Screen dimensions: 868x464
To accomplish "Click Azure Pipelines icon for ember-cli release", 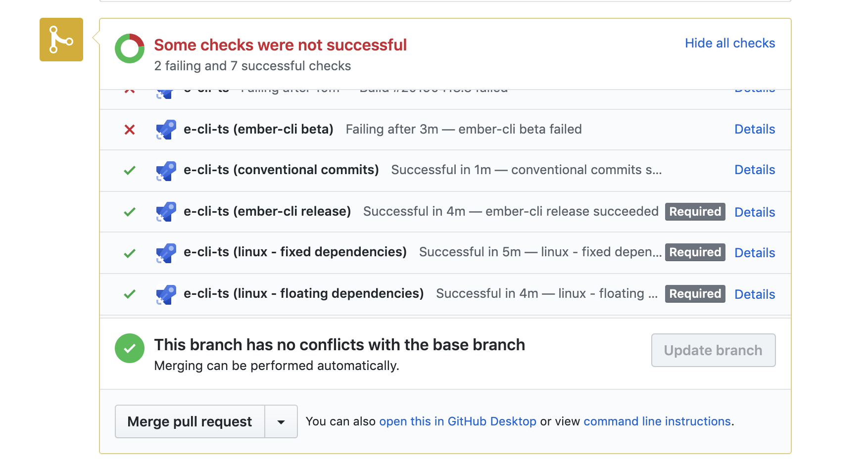I will tap(166, 212).
